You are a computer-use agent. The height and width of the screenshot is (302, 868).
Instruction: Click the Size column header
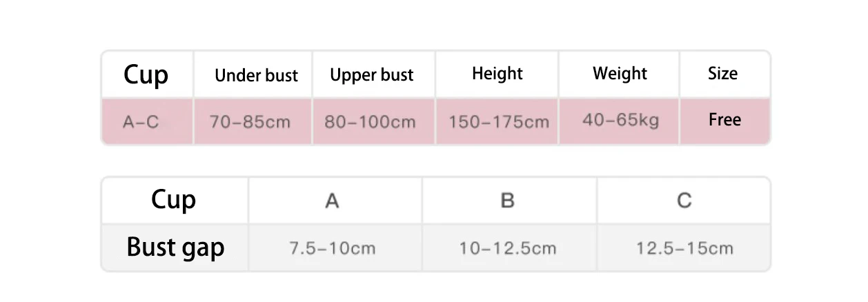[722, 74]
